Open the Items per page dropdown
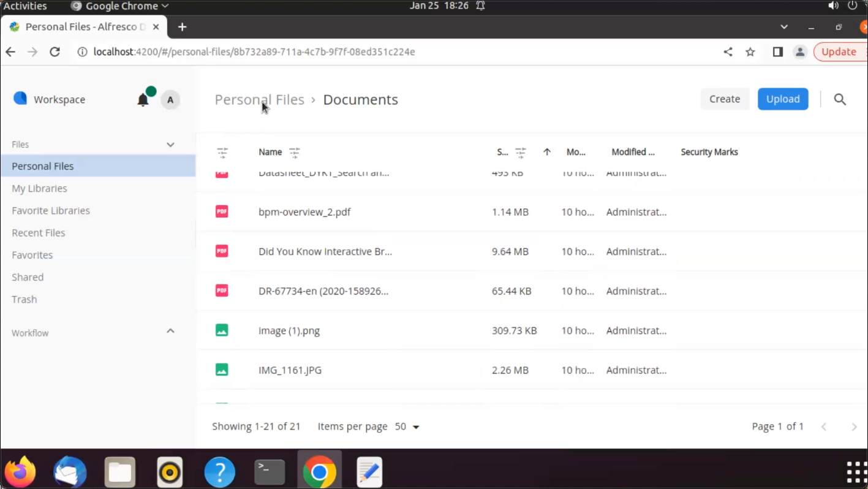Image resolution: width=868 pixels, height=489 pixels. 407,426
